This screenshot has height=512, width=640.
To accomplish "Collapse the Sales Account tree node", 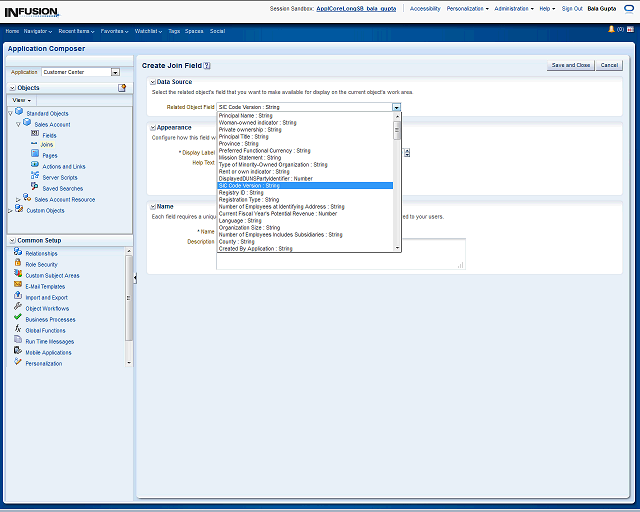I will pyautogui.click(x=18, y=124).
